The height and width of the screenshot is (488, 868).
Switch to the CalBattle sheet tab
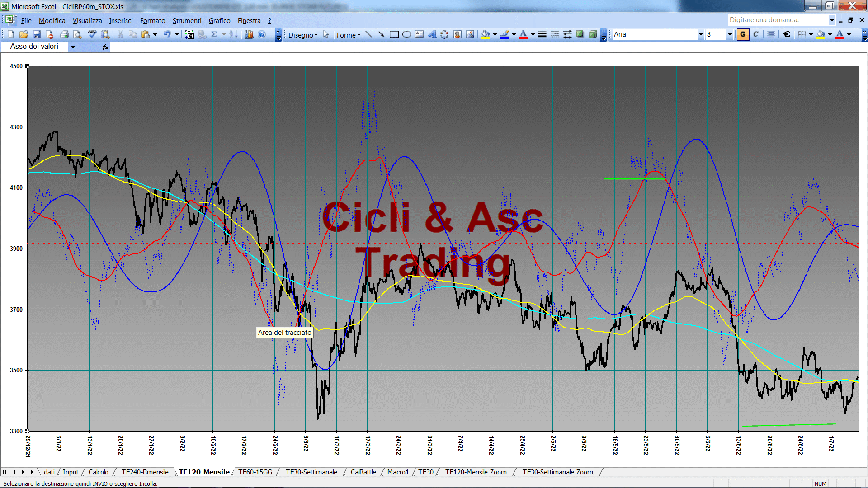363,472
